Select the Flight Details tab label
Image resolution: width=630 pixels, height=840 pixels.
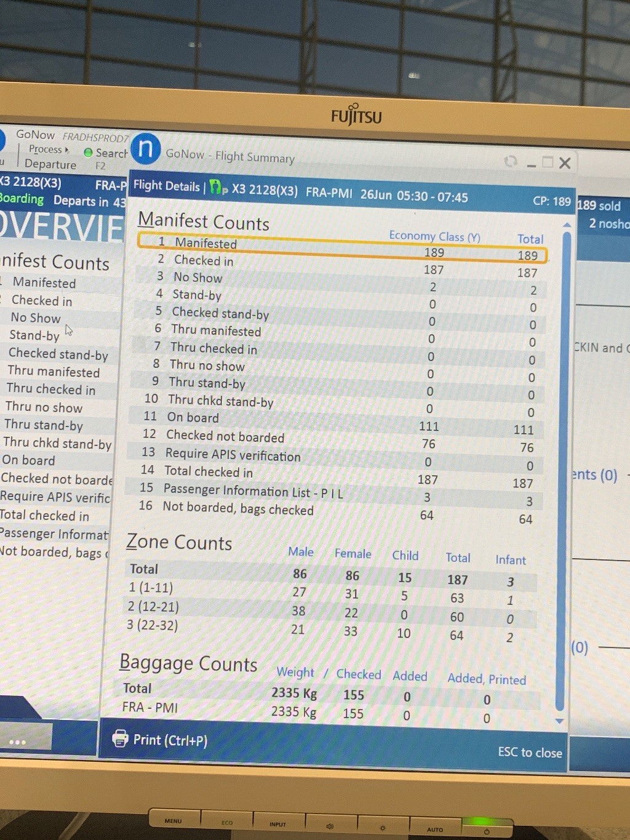coord(166,186)
